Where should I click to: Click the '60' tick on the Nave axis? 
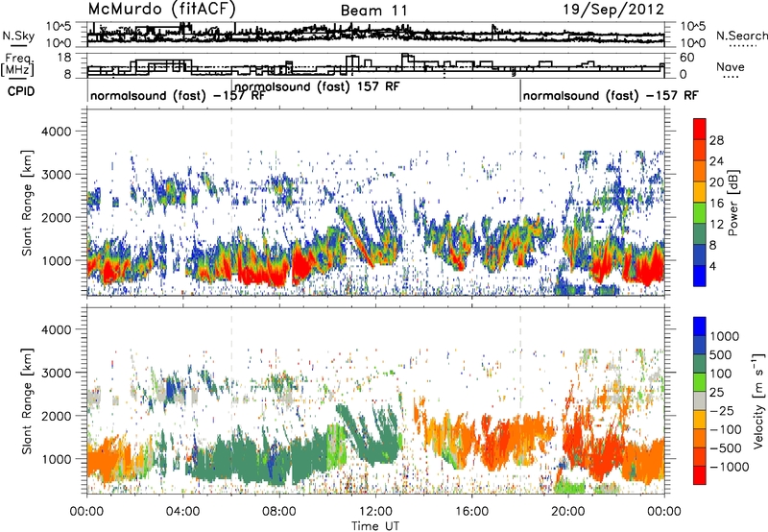coord(687,58)
